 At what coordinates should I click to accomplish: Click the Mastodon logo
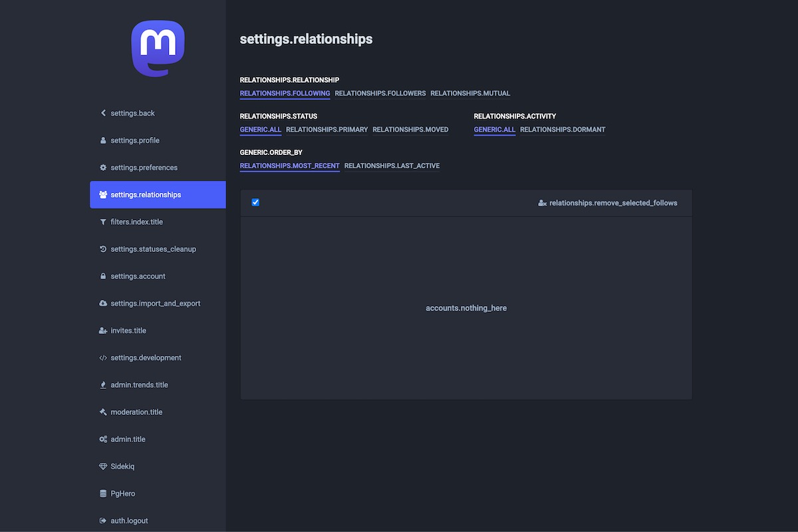point(158,48)
